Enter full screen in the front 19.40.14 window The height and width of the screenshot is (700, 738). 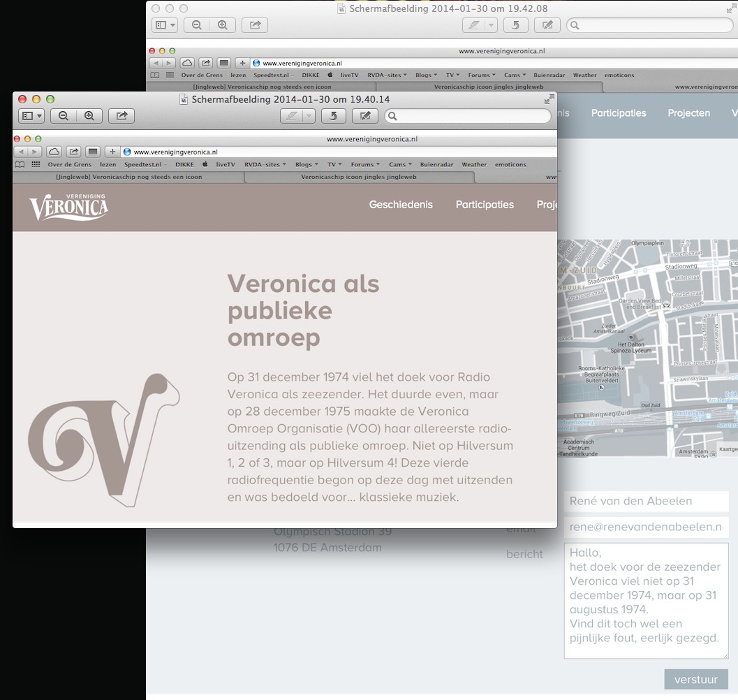[549, 99]
